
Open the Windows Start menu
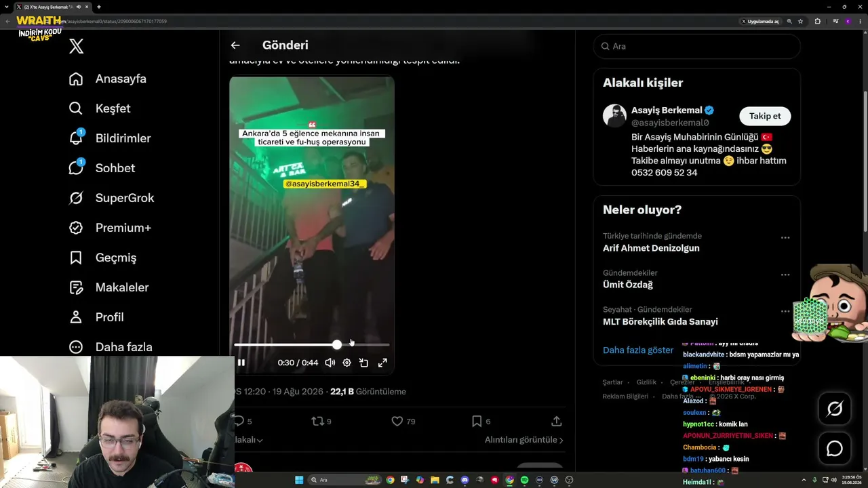(x=299, y=480)
